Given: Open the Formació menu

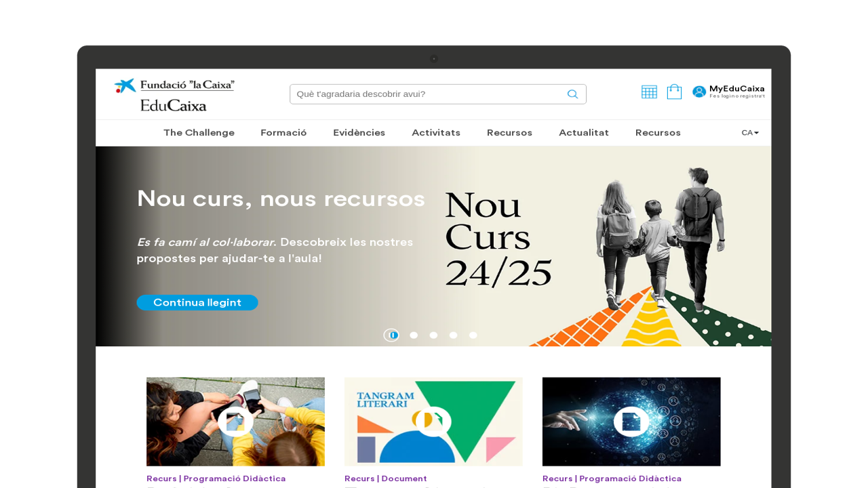Looking at the screenshot, I should [283, 133].
